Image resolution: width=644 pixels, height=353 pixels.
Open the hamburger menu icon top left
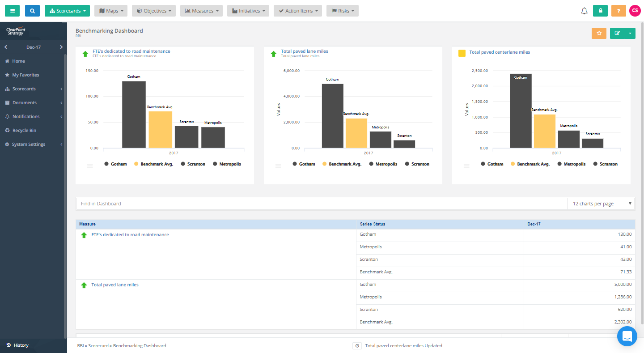coord(12,10)
